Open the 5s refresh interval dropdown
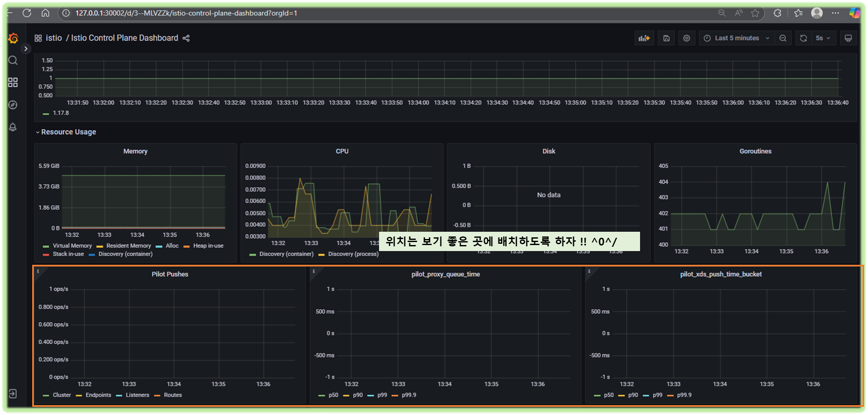 click(823, 38)
